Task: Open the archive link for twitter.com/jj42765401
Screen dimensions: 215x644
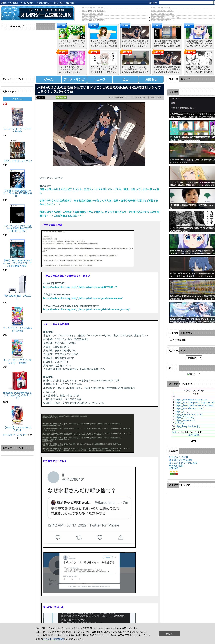Action: [x=80, y=287]
